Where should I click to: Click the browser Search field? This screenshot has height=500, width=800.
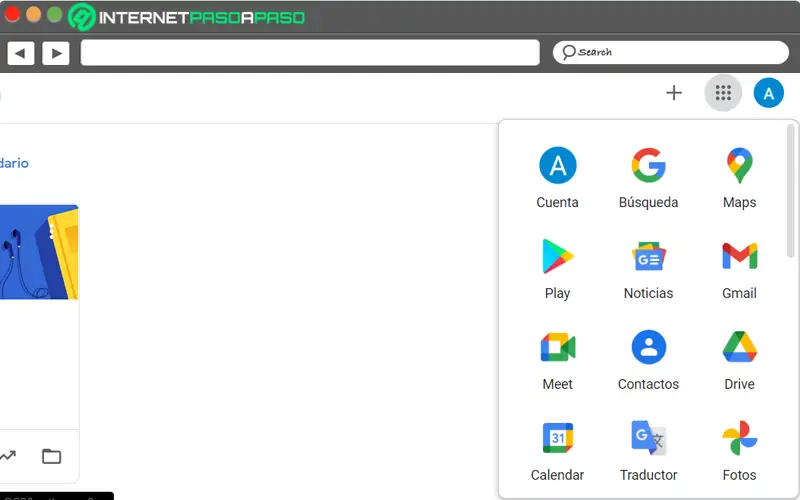670,52
